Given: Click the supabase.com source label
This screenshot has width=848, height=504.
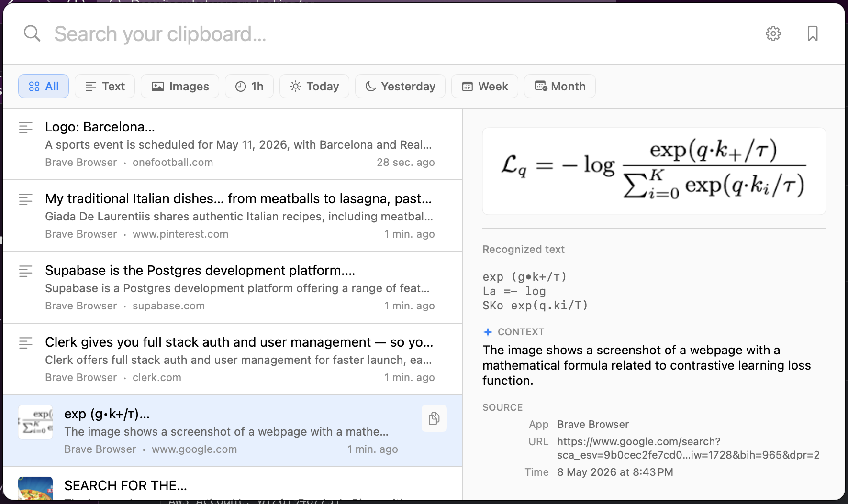Looking at the screenshot, I should click(168, 306).
